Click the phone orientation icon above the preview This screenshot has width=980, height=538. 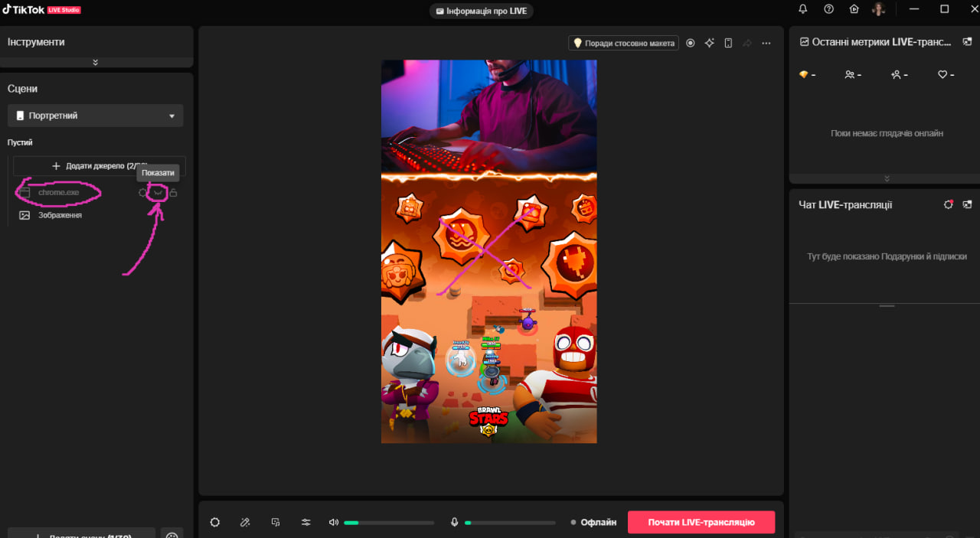(x=729, y=43)
